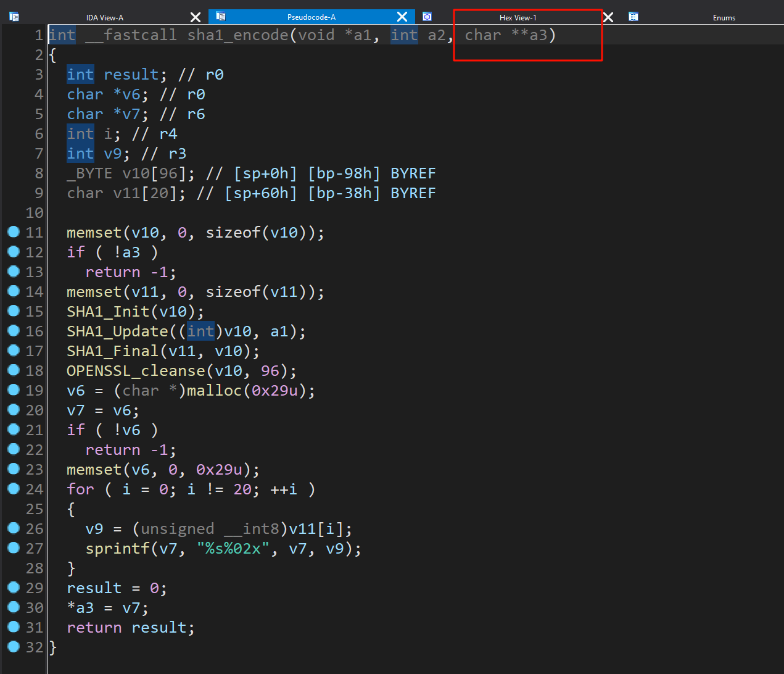
Task: Close the Hex View-1 tab
Action: coord(608,17)
